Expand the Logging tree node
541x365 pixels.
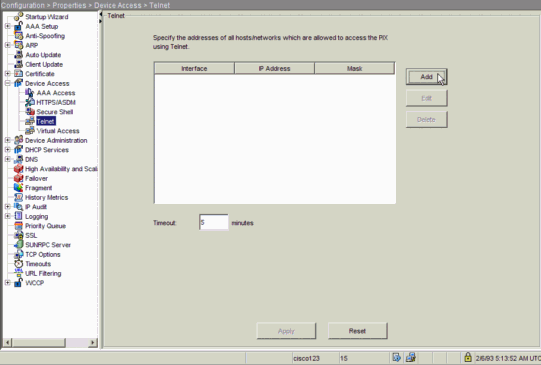[8, 216]
